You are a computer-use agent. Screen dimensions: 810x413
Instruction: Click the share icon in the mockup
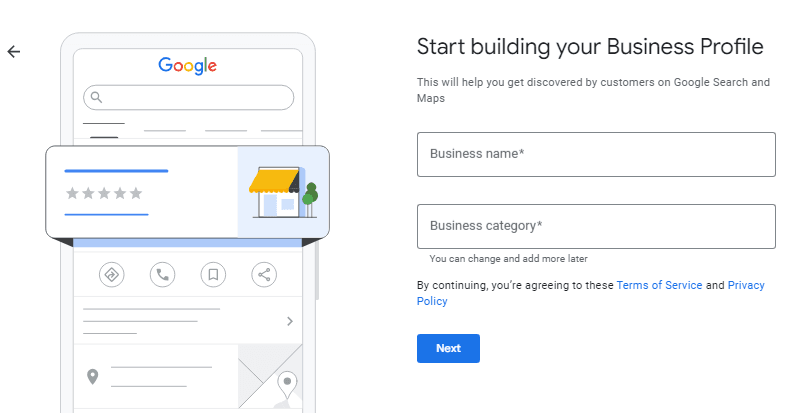tap(264, 274)
